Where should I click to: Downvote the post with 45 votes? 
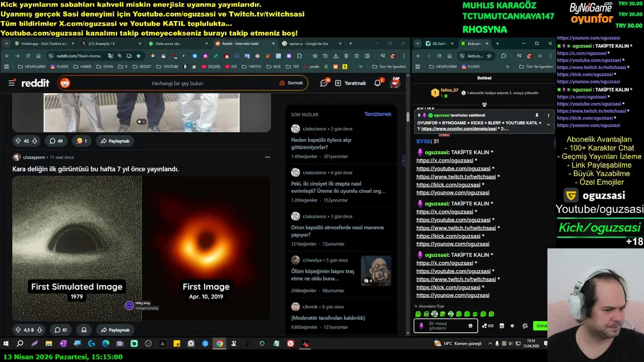pos(35,141)
